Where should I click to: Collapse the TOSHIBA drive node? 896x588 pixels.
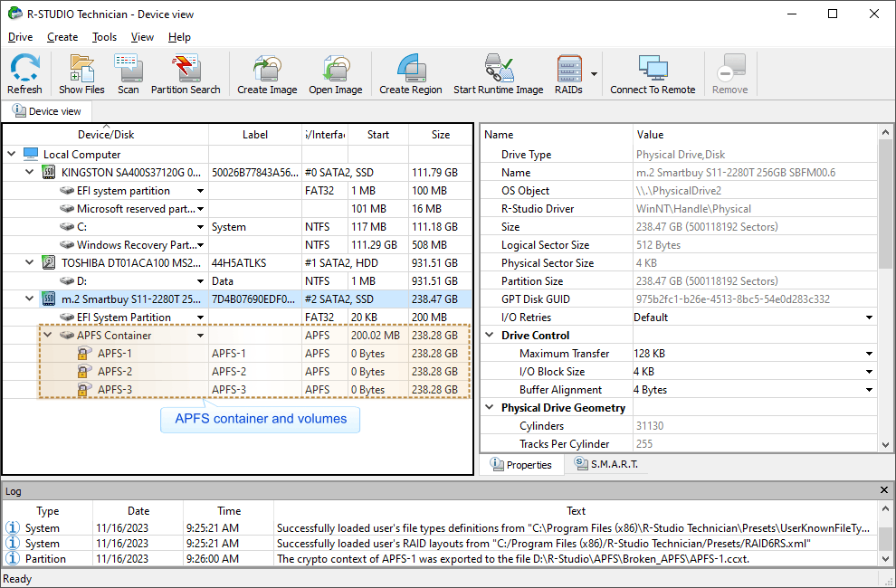30,263
